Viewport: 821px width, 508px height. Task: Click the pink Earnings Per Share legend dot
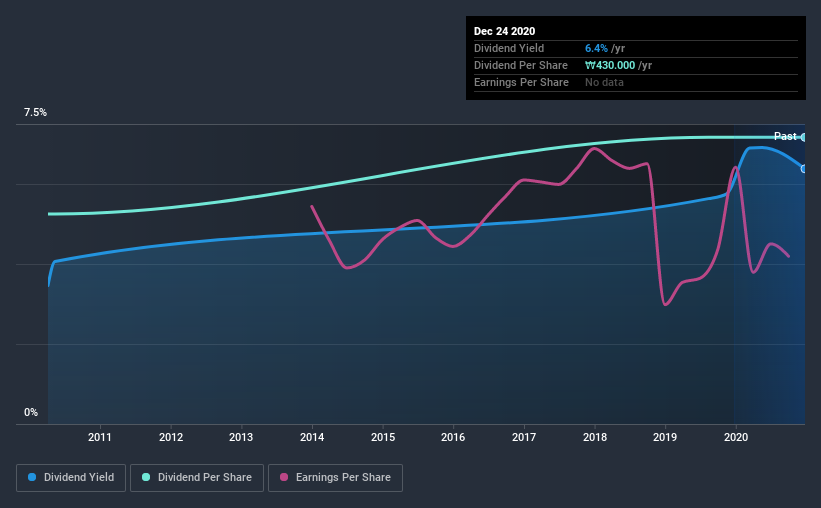(284, 477)
